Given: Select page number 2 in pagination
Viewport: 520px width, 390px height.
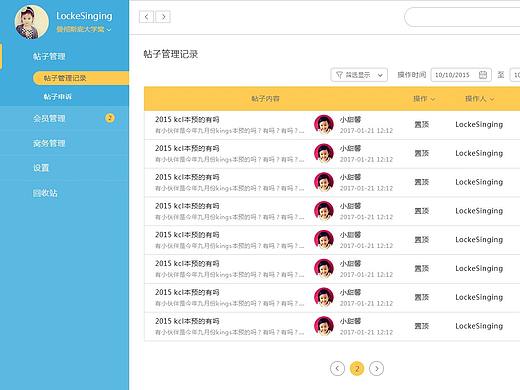Looking at the screenshot, I should [357, 368].
